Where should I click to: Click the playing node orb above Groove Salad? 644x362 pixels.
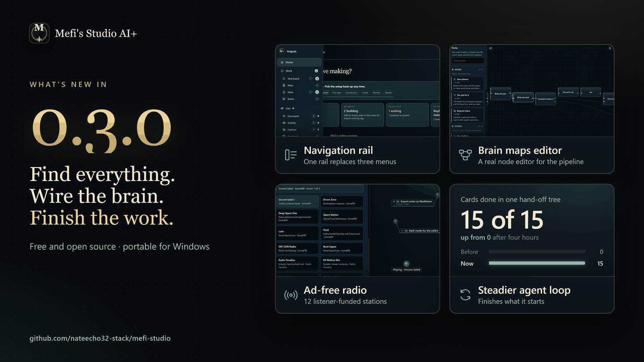pyautogui.click(x=406, y=264)
